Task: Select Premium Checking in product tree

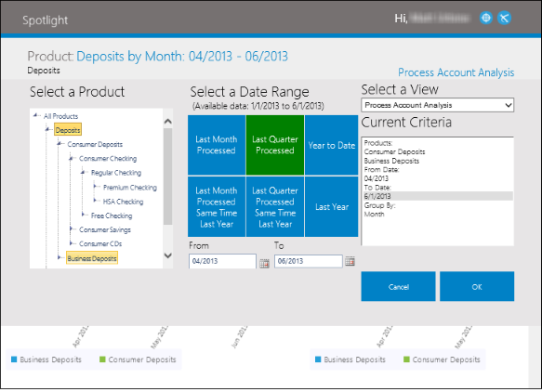Action: (129, 188)
